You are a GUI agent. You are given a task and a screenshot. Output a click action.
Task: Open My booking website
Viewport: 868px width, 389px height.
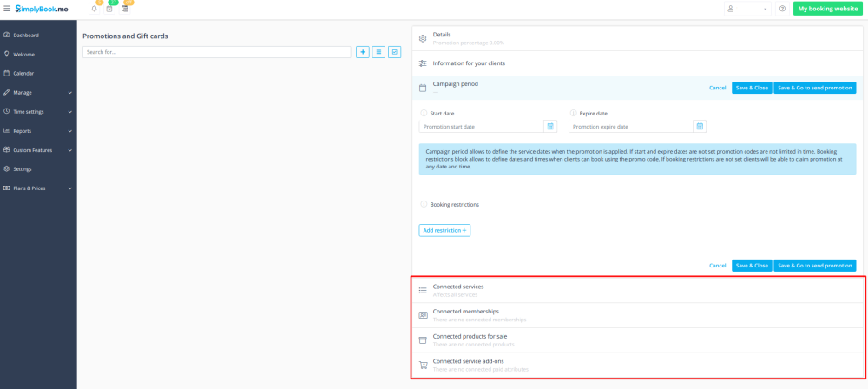tap(827, 9)
